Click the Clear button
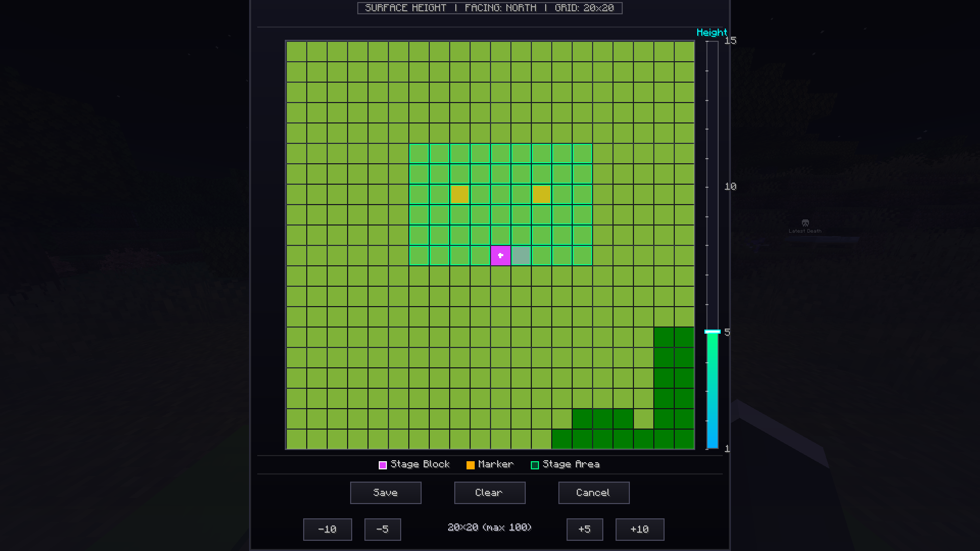This screenshot has height=551, width=980. pyautogui.click(x=489, y=493)
